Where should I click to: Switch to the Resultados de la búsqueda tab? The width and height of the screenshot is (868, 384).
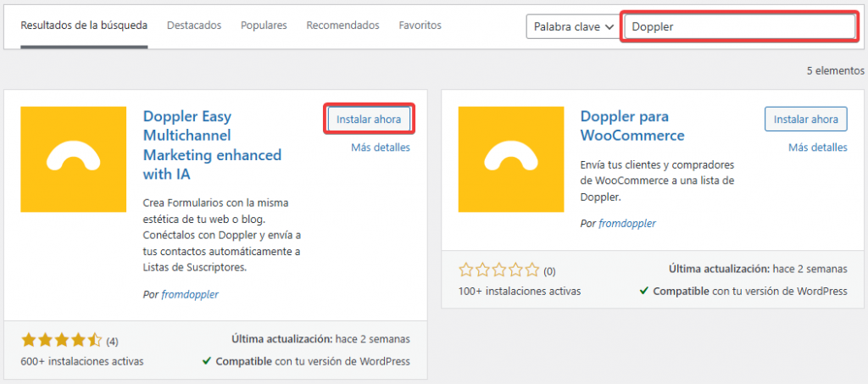[84, 25]
